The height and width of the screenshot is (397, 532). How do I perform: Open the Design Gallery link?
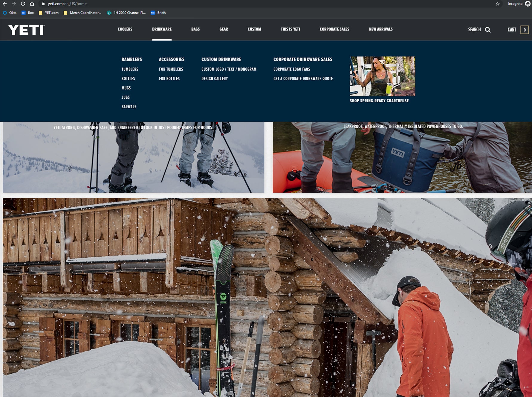point(215,78)
